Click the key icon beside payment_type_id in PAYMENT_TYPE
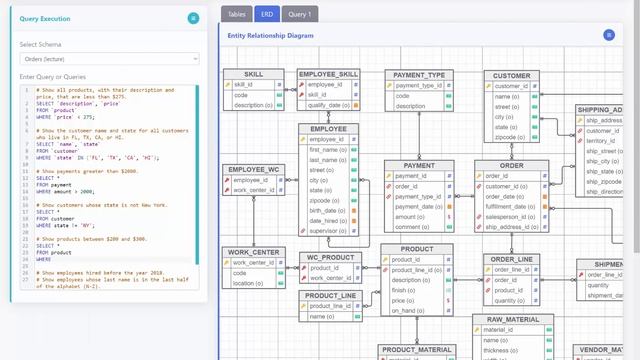 389,86
